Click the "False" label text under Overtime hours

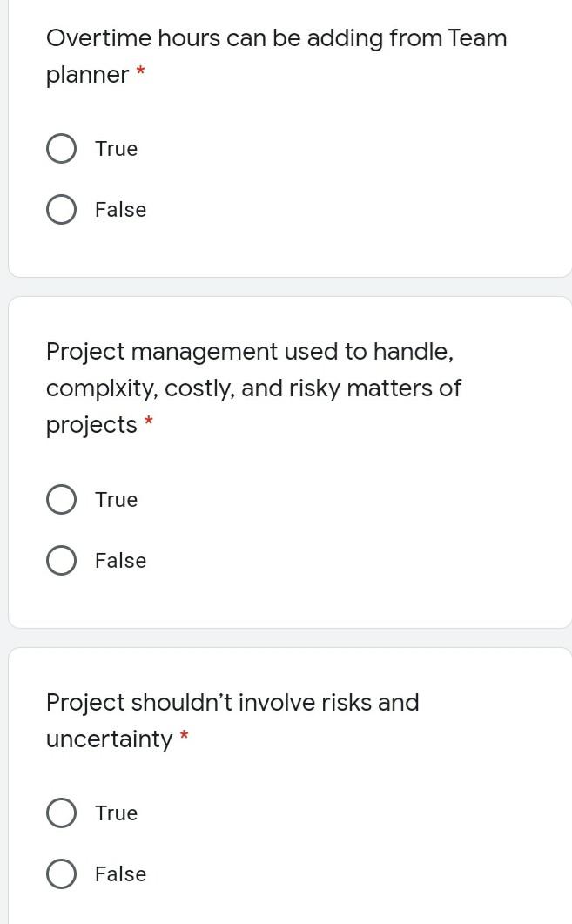120,210
